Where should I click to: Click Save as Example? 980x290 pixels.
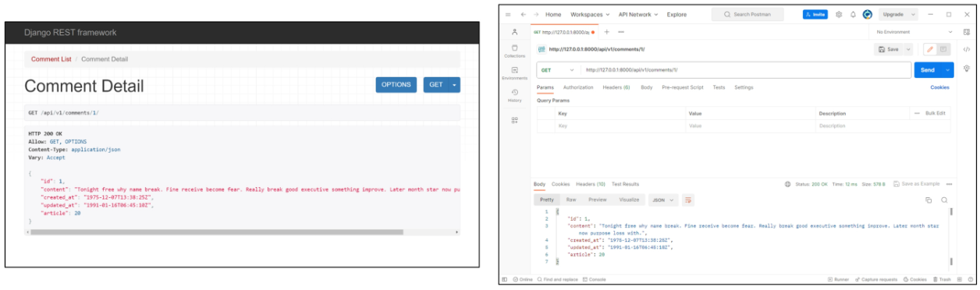click(x=917, y=184)
